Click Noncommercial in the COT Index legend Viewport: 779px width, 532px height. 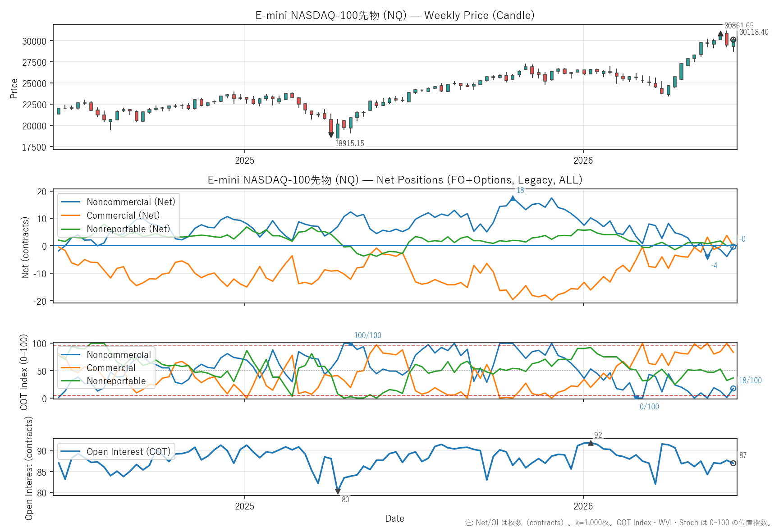click(119, 355)
